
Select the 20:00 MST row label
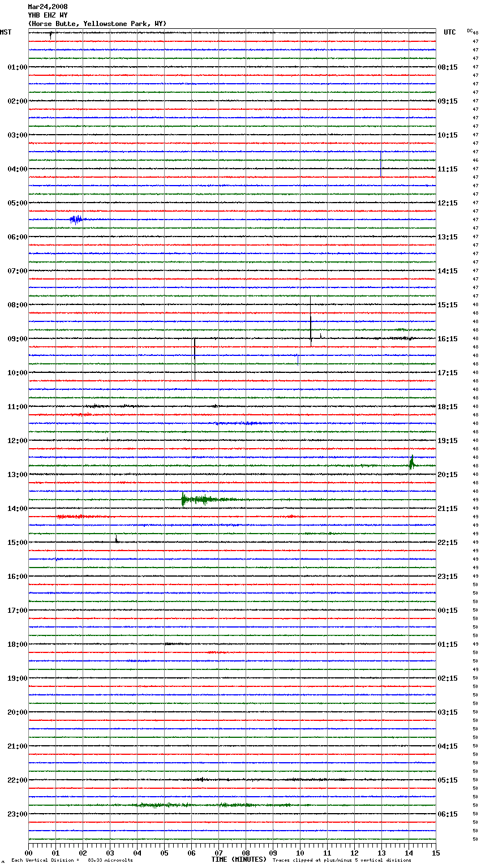pos(18,712)
